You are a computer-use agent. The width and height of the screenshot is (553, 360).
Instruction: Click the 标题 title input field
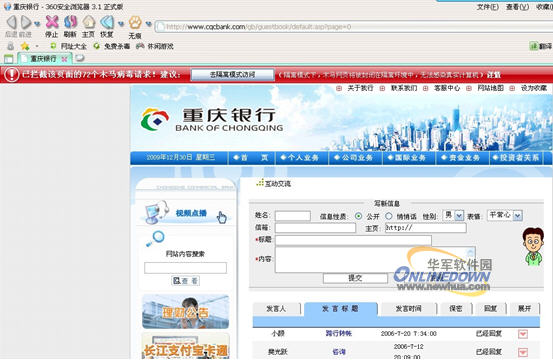[353, 240]
